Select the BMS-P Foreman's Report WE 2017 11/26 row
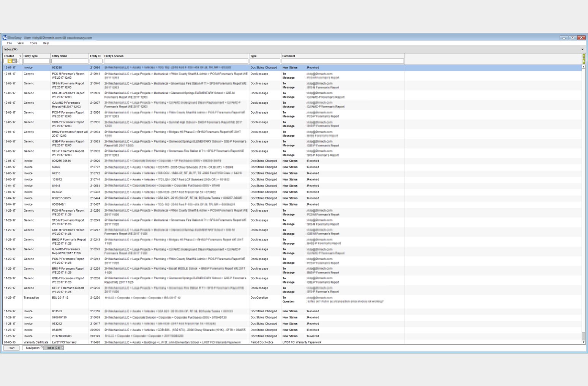The height and width of the screenshot is (386, 588). [292, 271]
